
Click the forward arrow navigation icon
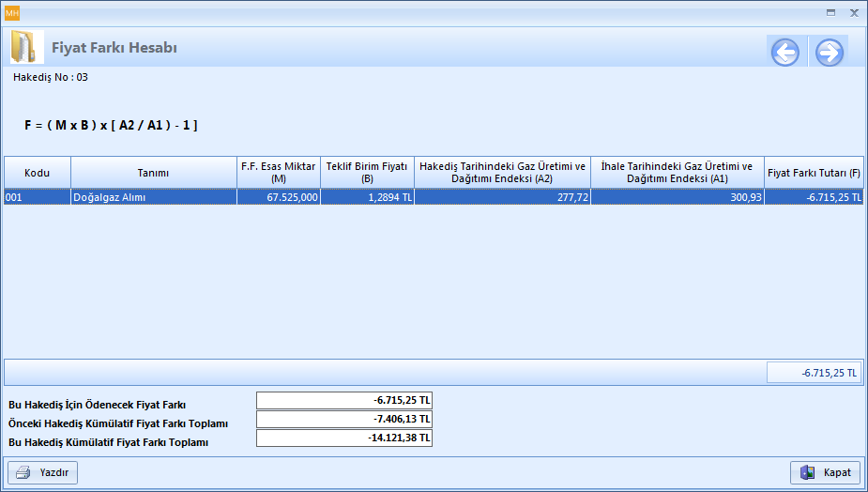pyautogui.click(x=829, y=53)
